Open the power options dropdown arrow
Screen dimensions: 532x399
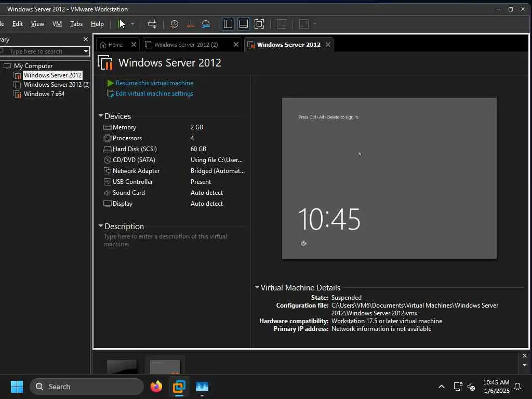tap(132, 24)
